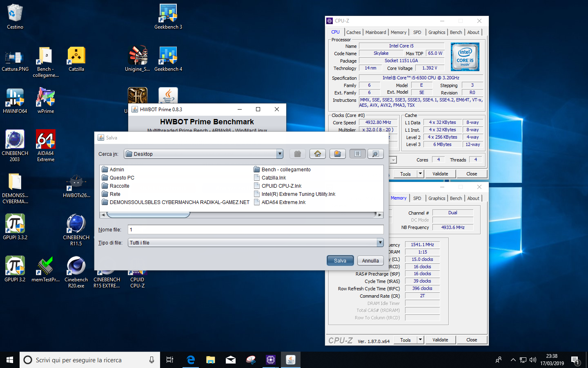
Task: Click Tools button in bottom CPU-Z window
Action: click(405, 340)
